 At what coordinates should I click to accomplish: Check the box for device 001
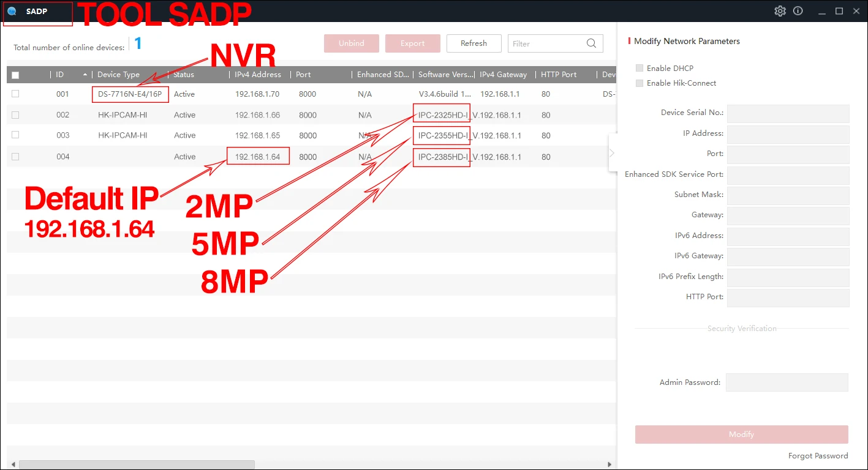pos(15,94)
